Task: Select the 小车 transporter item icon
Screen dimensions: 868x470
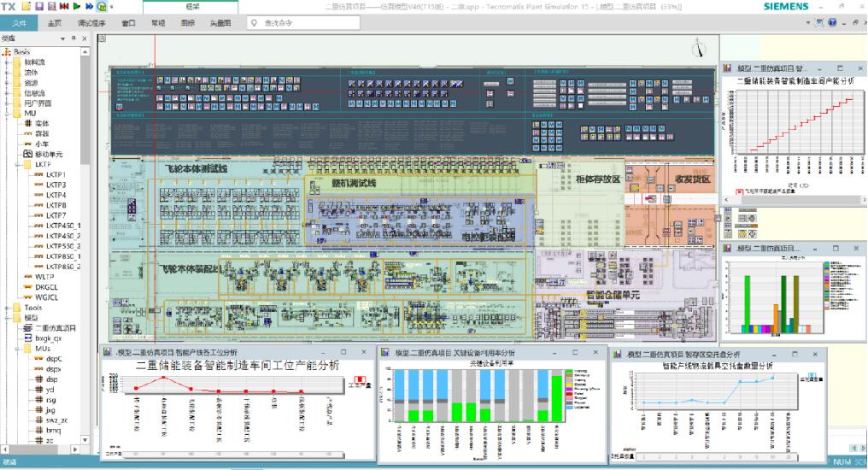Action: (x=27, y=144)
